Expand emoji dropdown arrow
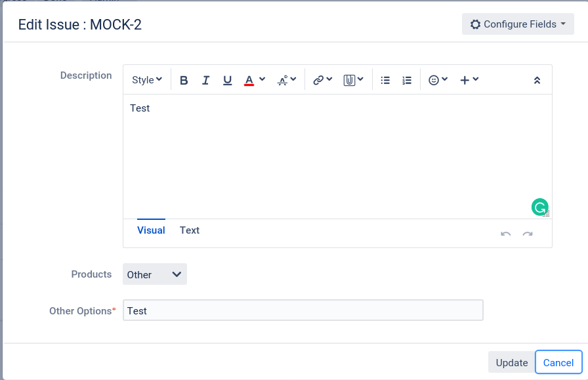 [x=445, y=79]
